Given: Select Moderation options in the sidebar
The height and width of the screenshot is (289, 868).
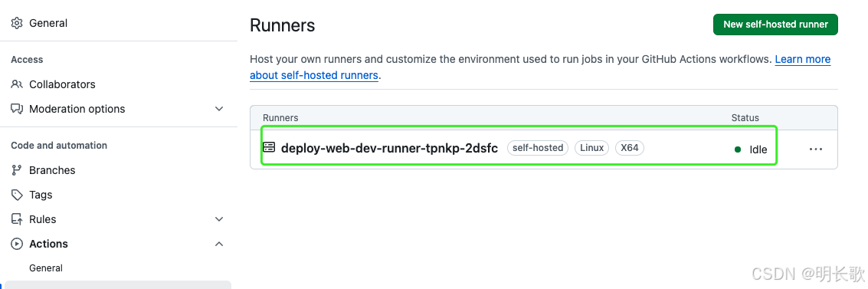Looking at the screenshot, I should [x=77, y=109].
